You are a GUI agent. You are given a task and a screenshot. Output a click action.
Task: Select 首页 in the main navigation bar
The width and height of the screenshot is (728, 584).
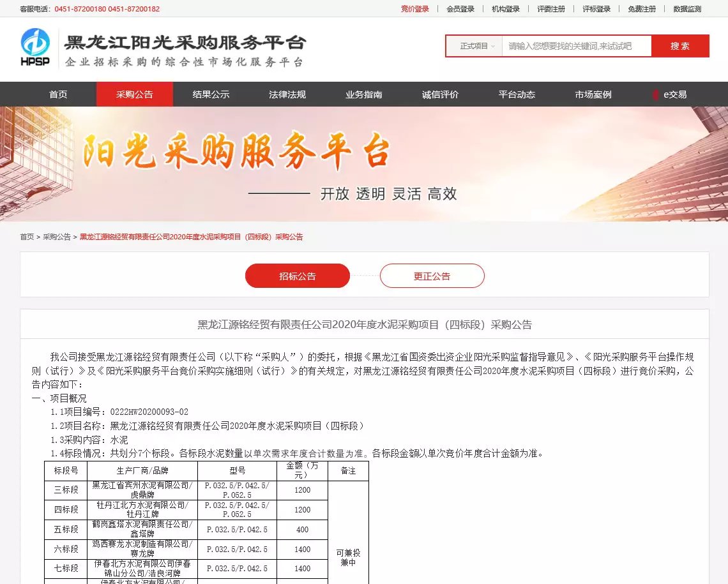[58, 94]
